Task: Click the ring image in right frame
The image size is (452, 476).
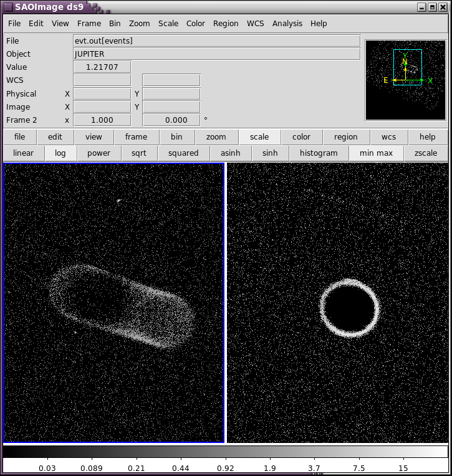Action: click(x=349, y=307)
